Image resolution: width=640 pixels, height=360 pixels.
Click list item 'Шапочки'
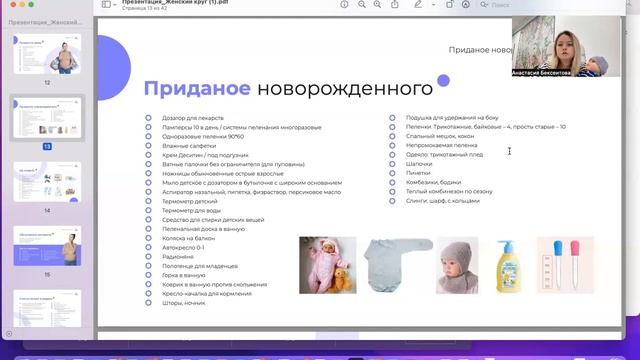[419, 164]
